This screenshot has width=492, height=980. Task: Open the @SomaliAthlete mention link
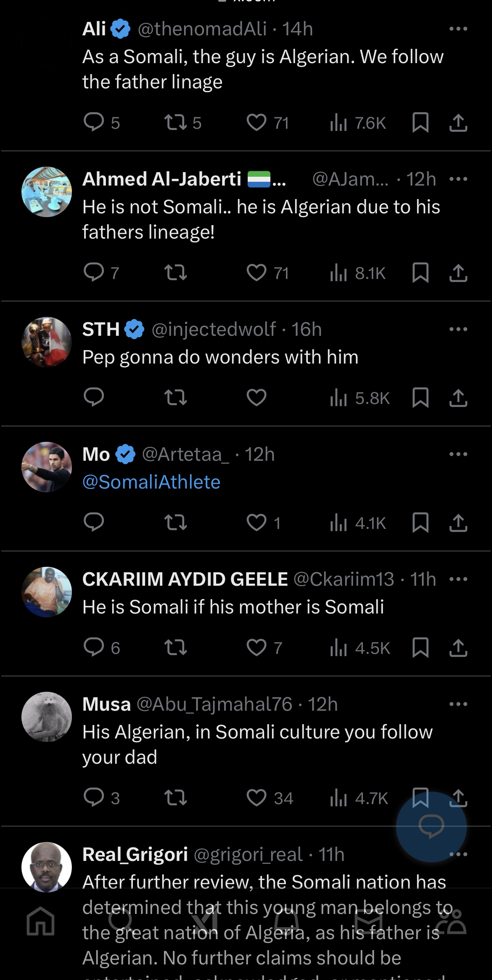(151, 482)
